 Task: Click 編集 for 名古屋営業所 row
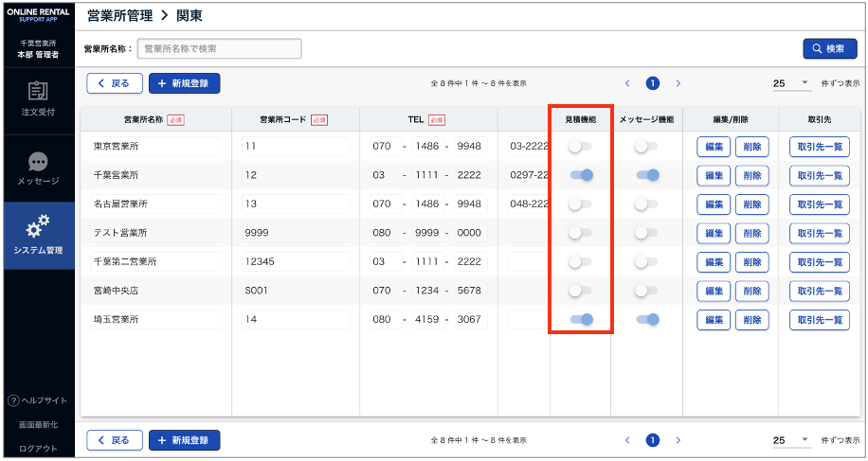click(x=713, y=204)
